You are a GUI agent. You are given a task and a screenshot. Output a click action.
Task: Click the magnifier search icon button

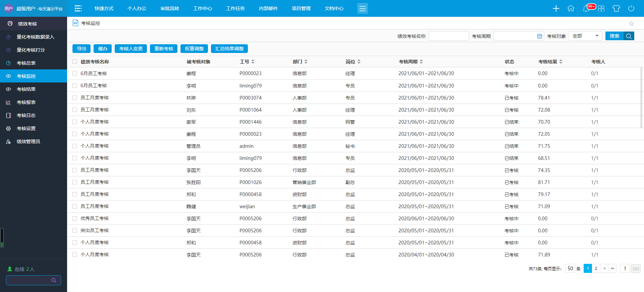click(629, 36)
